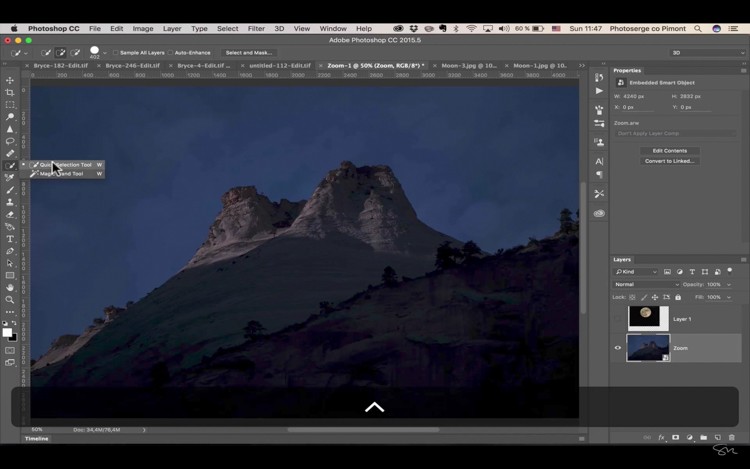
Task: Toggle the pixel layers filter icon
Action: [667, 272]
